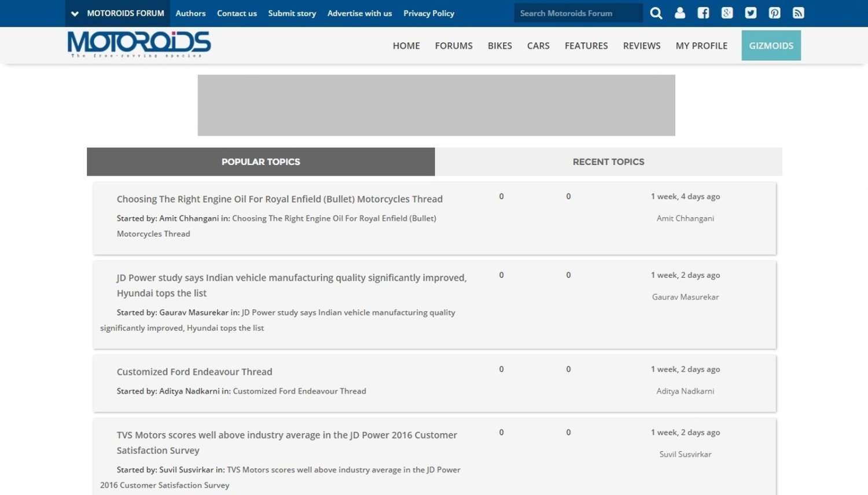Open the Submit story link
The width and height of the screenshot is (868, 495).
tap(292, 13)
